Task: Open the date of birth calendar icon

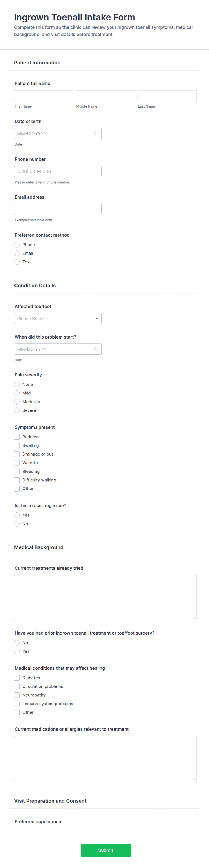Action: [96, 134]
